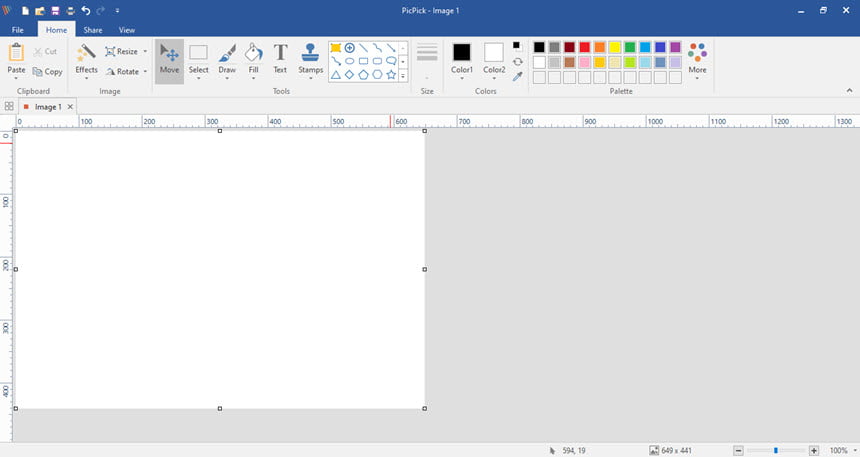Choose the hexagon shape
This screenshot has width=860, height=457.
pyautogui.click(x=377, y=75)
